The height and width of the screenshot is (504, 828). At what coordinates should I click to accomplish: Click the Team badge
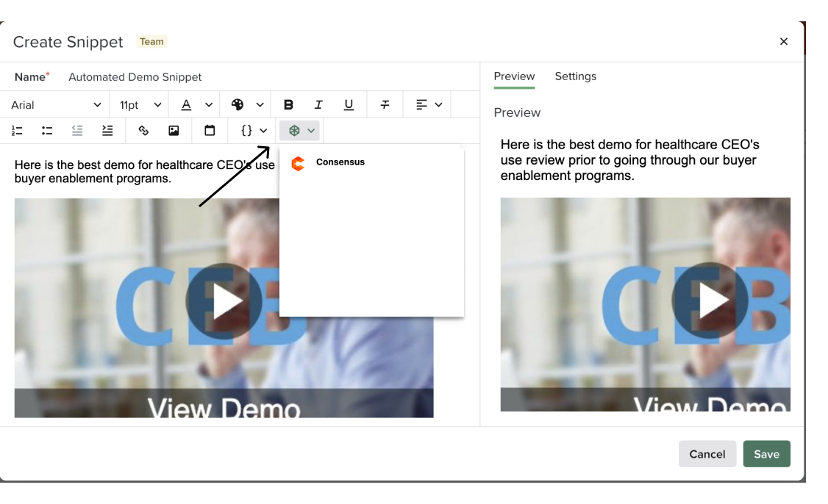point(151,42)
